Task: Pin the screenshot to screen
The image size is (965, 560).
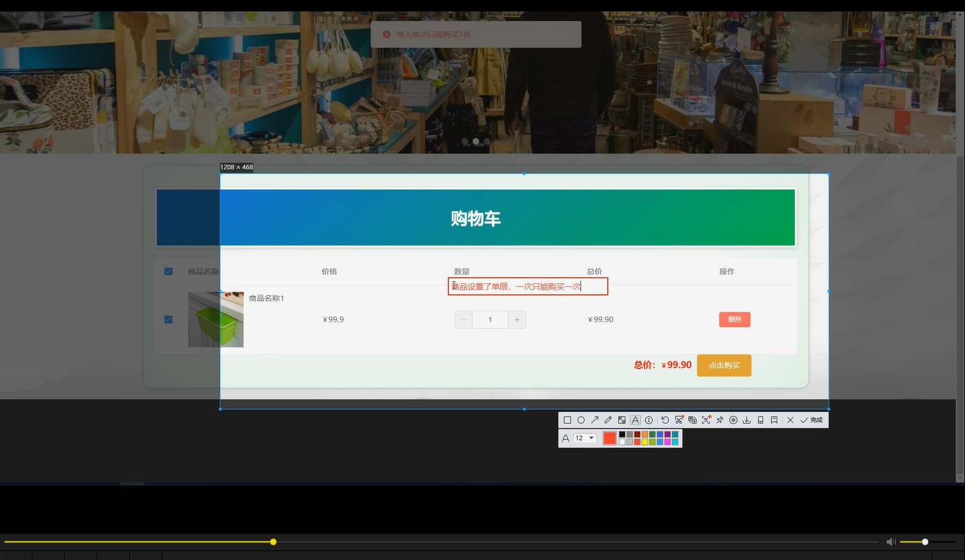Action: (x=719, y=420)
